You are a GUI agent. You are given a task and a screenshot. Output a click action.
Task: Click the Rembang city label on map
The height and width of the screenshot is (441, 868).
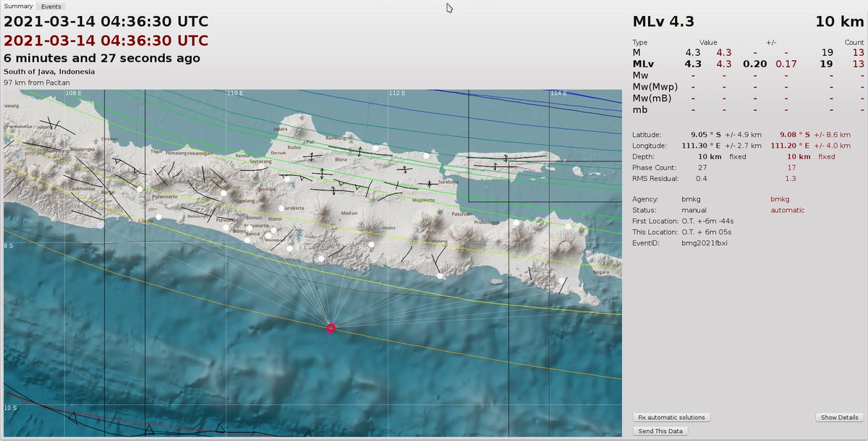pyautogui.click(x=337, y=138)
